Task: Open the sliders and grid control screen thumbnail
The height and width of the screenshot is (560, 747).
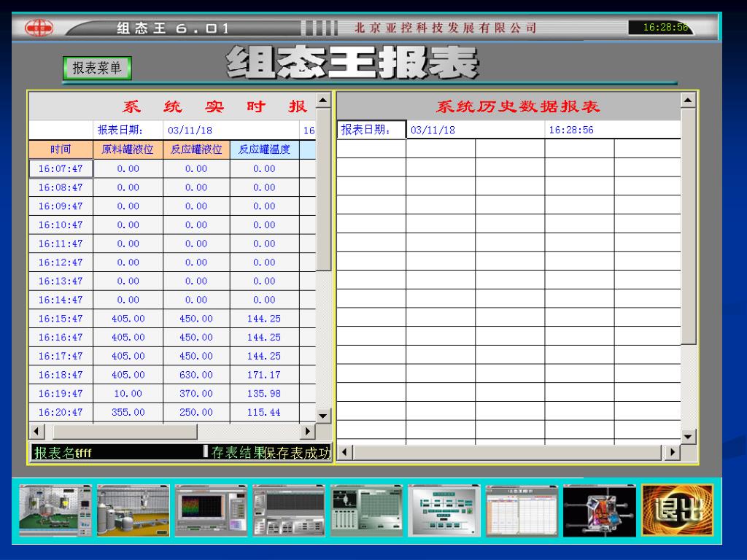Action: (366, 510)
